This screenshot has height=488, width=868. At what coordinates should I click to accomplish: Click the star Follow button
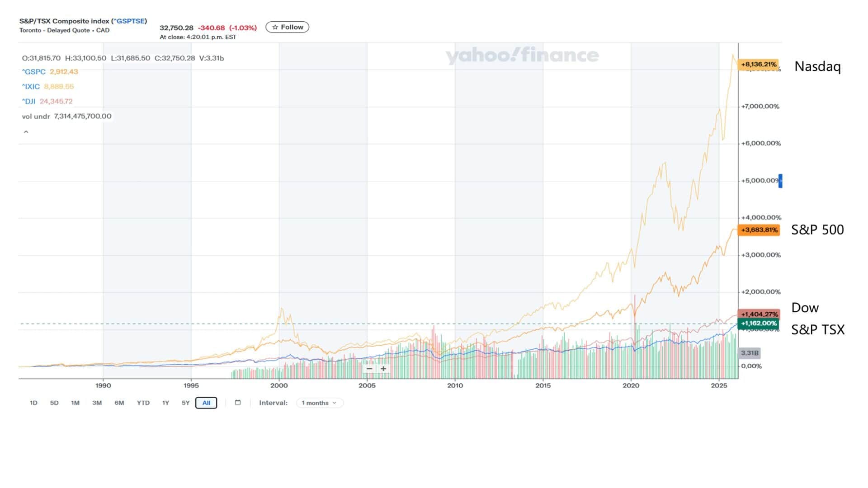[x=288, y=27]
